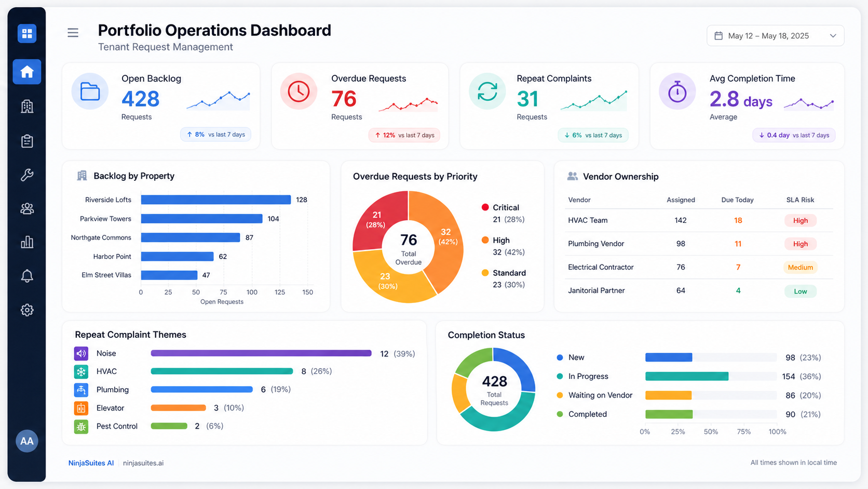Image resolution: width=868 pixels, height=489 pixels.
Task: Open the bell notifications sidebar icon
Action: pyautogui.click(x=27, y=276)
